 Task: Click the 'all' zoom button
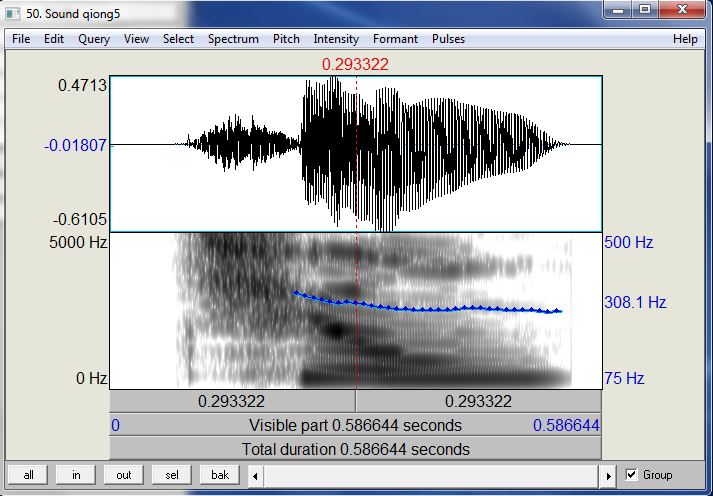[x=28, y=475]
